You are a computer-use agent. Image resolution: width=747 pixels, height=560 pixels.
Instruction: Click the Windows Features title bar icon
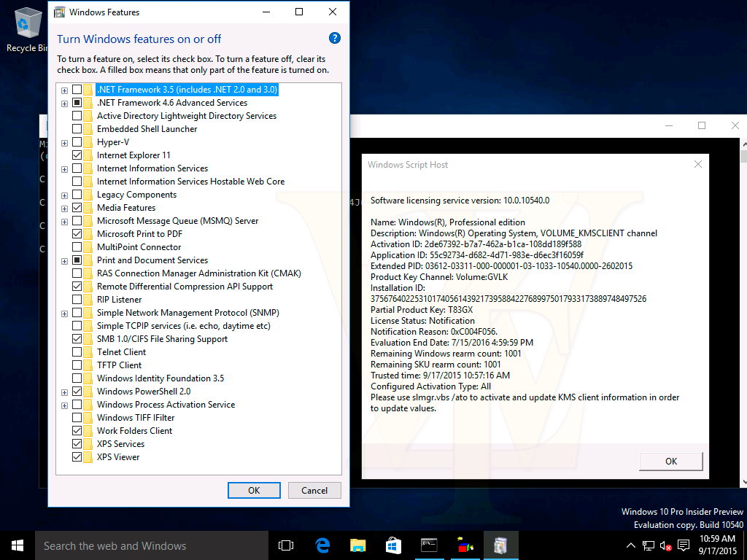(x=59, y=12)
